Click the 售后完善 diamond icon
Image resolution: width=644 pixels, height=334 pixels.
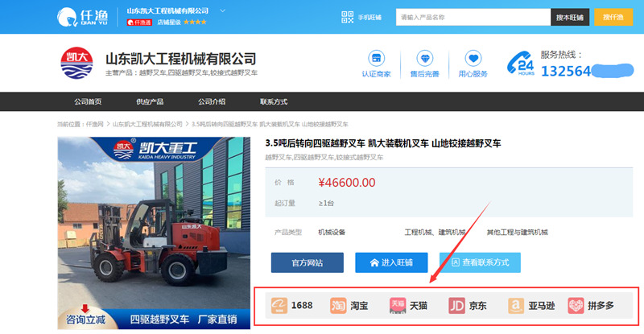coord(425,58)
